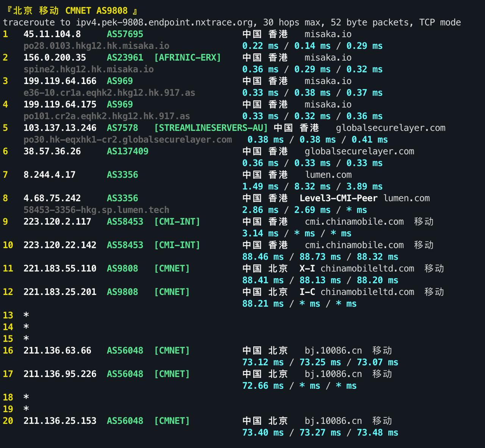Select lumen.com on hop 7
The image size is (485, 448).
(x=328, y=175)
